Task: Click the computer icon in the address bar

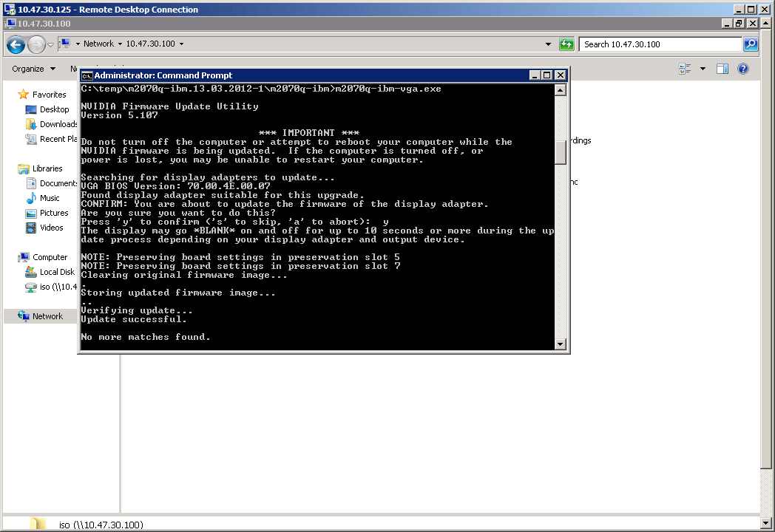Action: (x=65, y=44)
